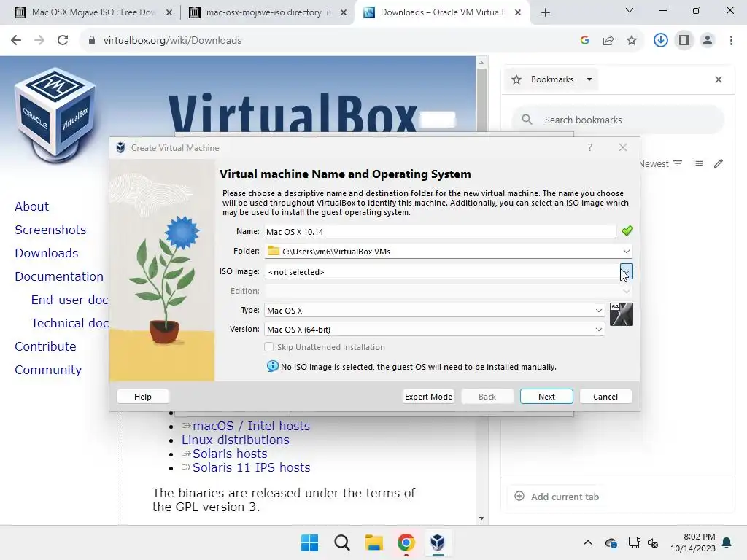The height and width of the screenshot is (560, 747).
Task: Click the browser back arrow
Action: 16,41
